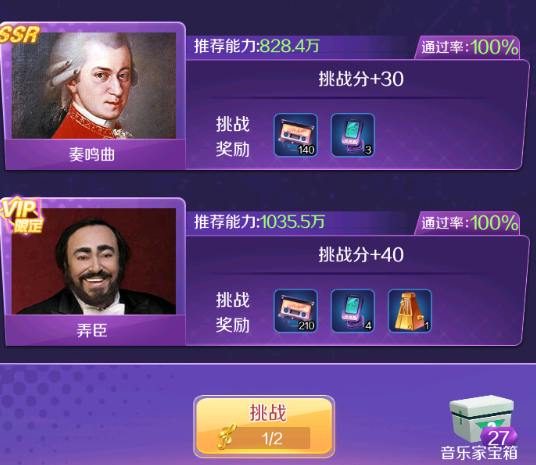Screen dimensions: 536x465
Task: Tap the cassette tape reward showing 210
Action: pos(296,311)
